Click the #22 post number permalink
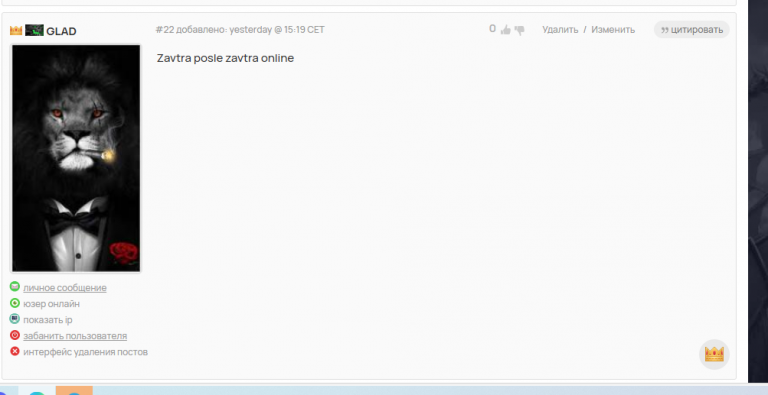Viewport: 768px width, 395px height. pos(165,29)
